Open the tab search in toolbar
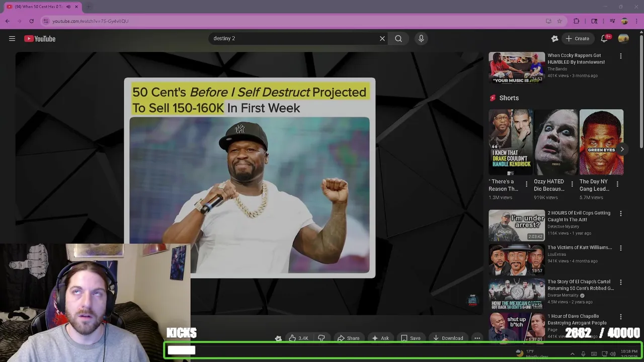This screenshot has width=644, height=362. 594,21
